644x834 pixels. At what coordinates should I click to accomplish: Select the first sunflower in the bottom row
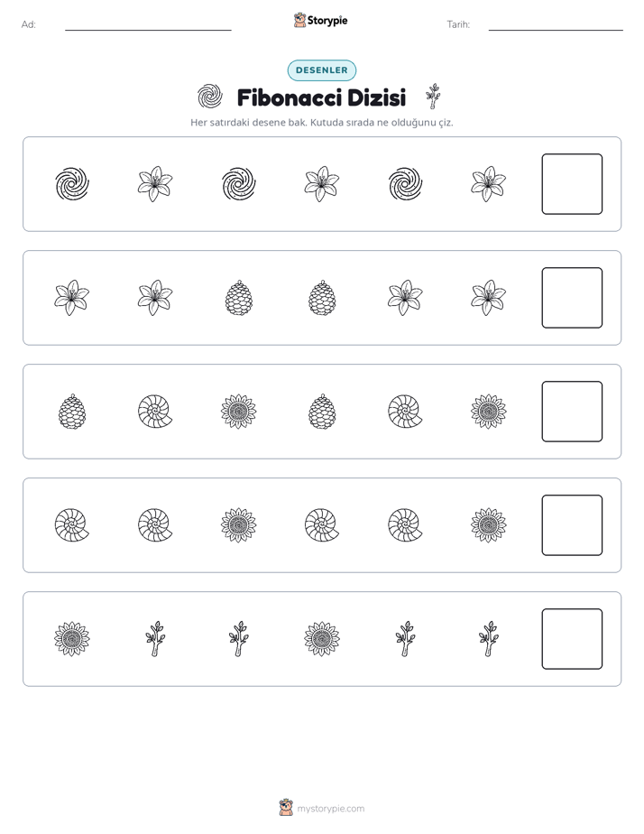72,639
